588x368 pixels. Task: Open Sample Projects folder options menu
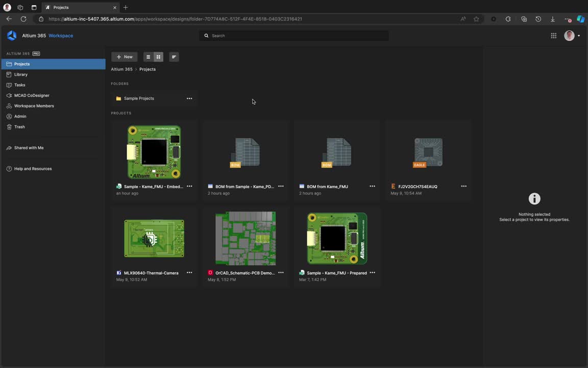(x=189, y=99)
